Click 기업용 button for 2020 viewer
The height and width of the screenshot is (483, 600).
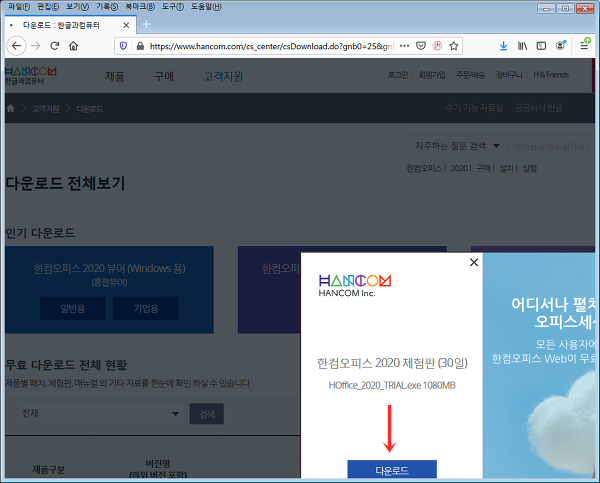click(x=145, y=308)
